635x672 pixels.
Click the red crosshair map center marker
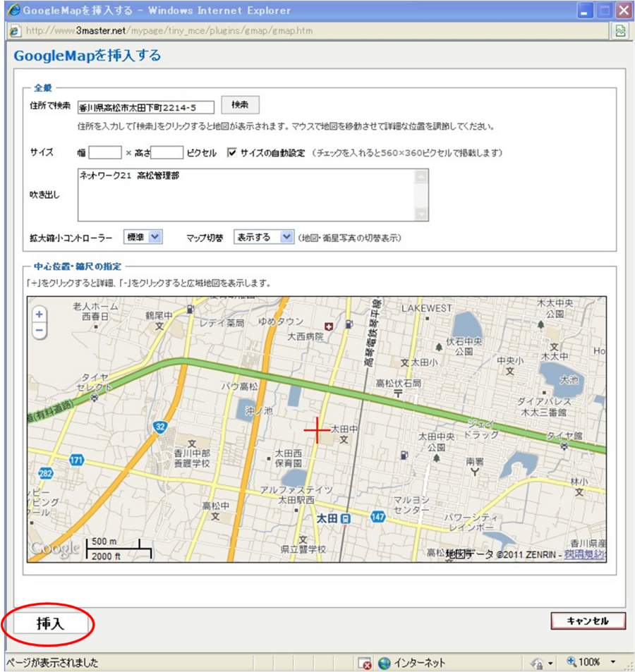(317, 430)
